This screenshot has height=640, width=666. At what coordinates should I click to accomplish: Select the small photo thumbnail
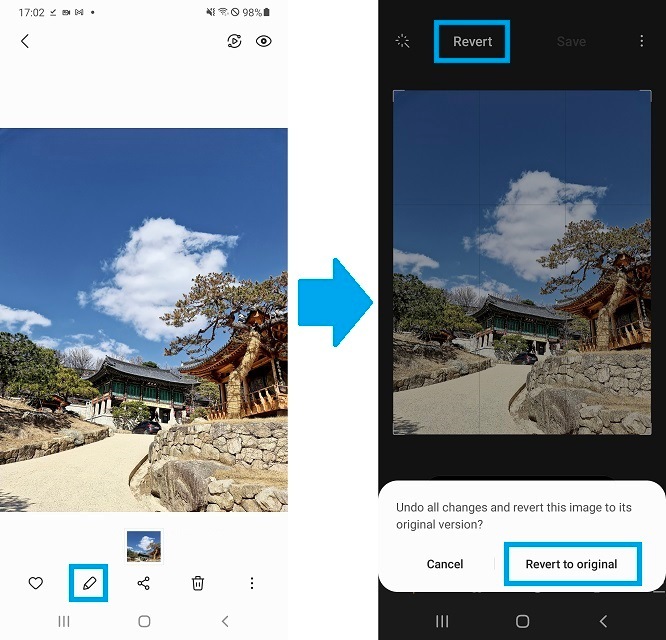(144, 546)
